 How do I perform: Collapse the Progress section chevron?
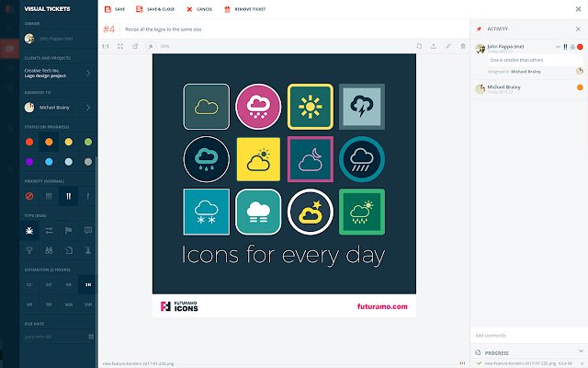point(581,351)
